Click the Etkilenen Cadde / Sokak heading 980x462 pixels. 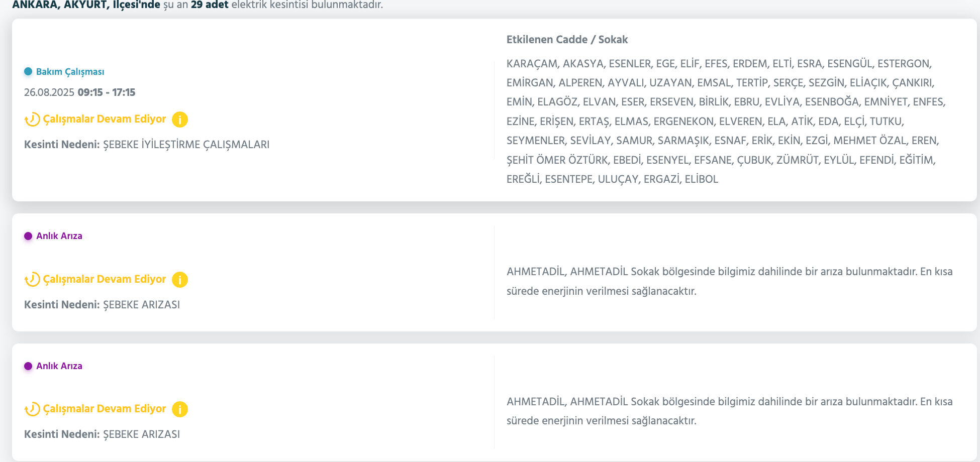pyautogui.click(x=567, y=40)
